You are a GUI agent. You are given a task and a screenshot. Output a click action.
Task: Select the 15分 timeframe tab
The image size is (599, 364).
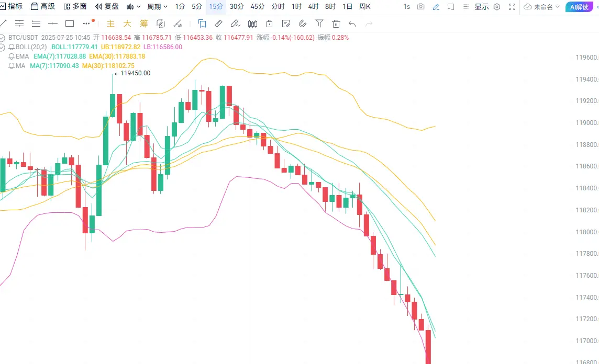pyautogui.click(x=216, y=6)
